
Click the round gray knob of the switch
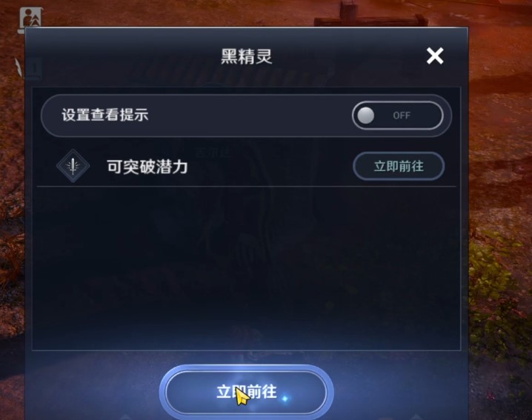click(x=366, y=116)
